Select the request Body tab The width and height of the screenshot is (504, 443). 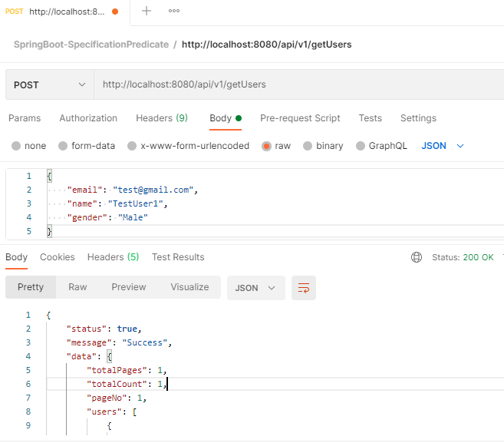tap(226, 118)
